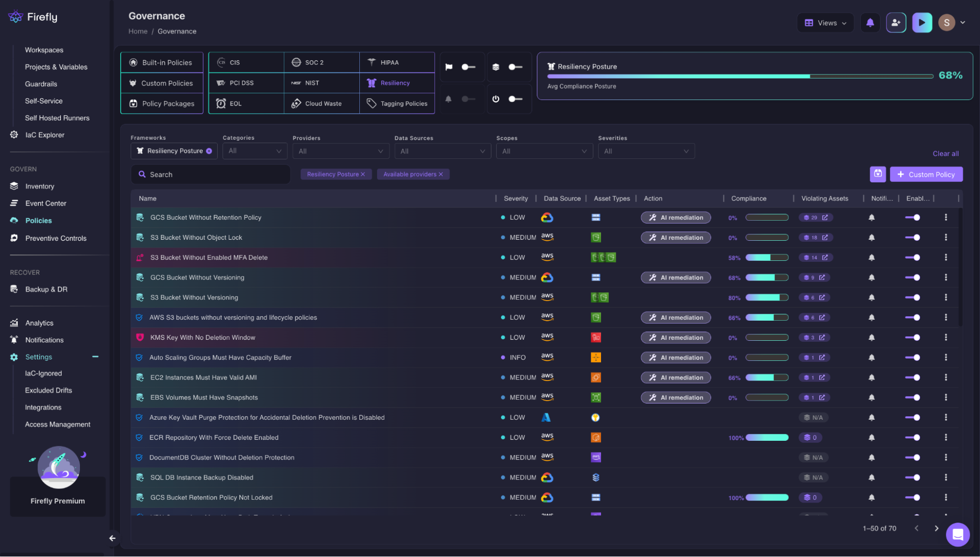Toggle enabled switch for Auto Scaling Groups Must Have Capacity Buffer
The image size is (980, 557).
912,357
